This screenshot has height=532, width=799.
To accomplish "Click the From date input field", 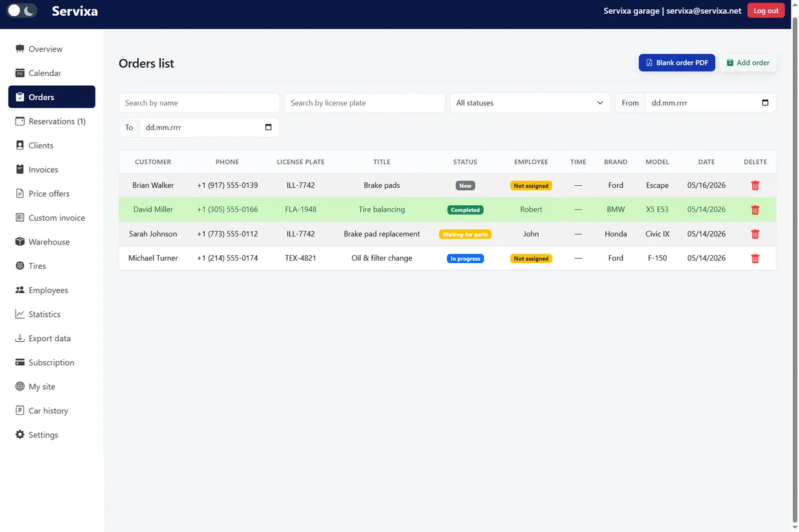I will (x=710, y=103).
